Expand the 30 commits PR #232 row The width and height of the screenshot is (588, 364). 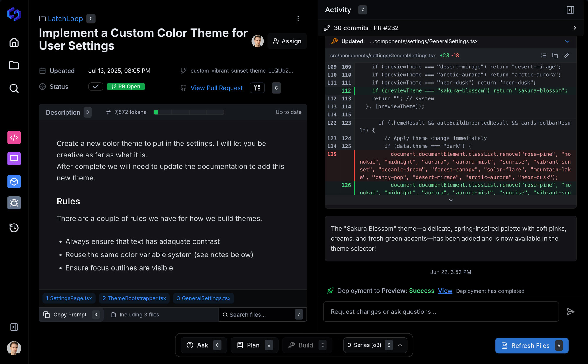point(450,28)
